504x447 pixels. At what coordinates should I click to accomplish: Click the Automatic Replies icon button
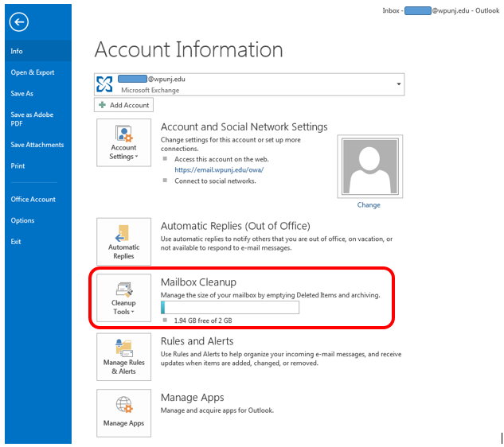(x=123, y=242)
